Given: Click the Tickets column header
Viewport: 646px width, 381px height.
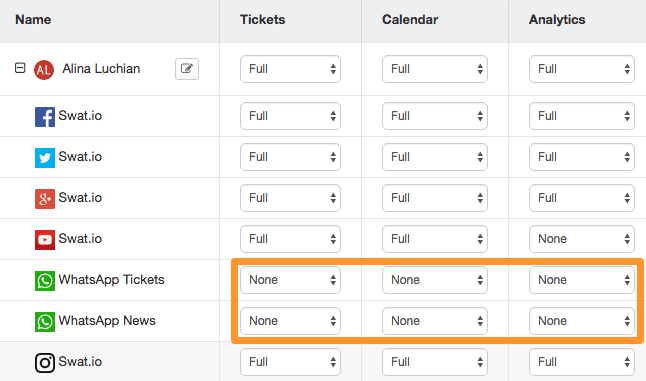Looking at the screenshot, I should [262, 19].
